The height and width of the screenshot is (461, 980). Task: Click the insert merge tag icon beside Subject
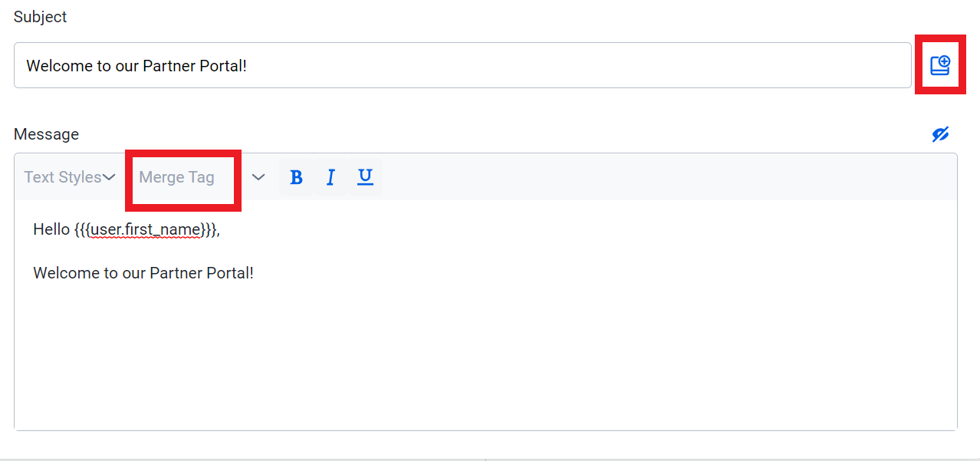(940, 65)
